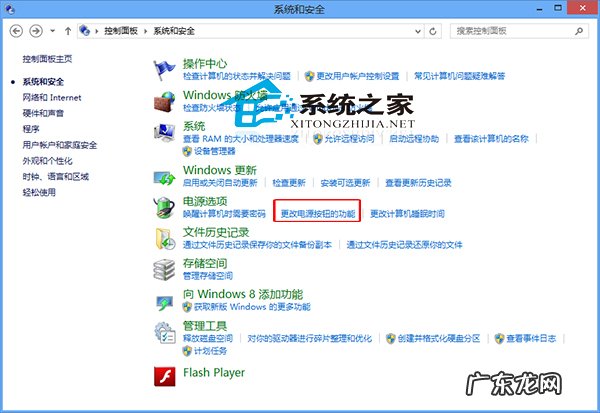Open 硬件和声音 category in the sidebar
This screenshot has width=600, height=413.
[43, 113]
